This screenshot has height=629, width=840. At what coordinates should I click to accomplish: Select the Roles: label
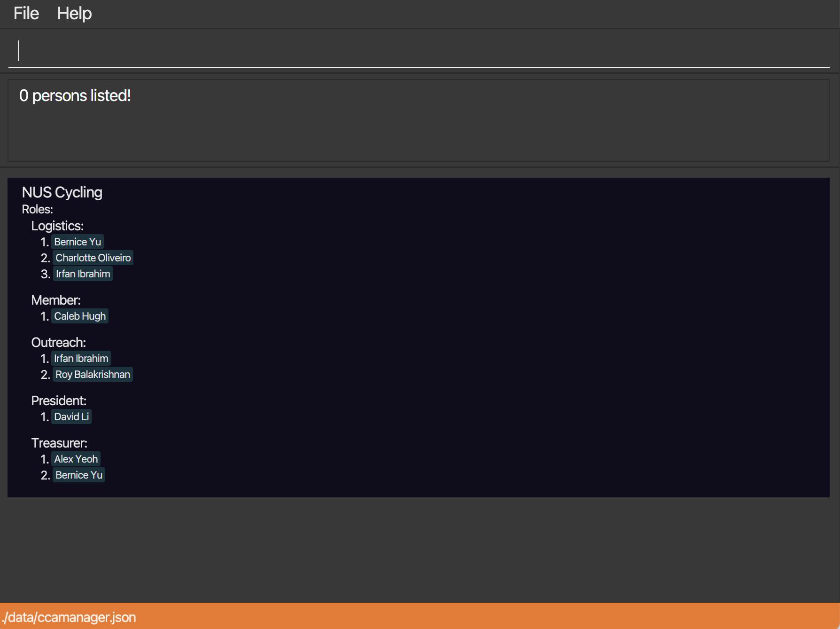(38, 209)
